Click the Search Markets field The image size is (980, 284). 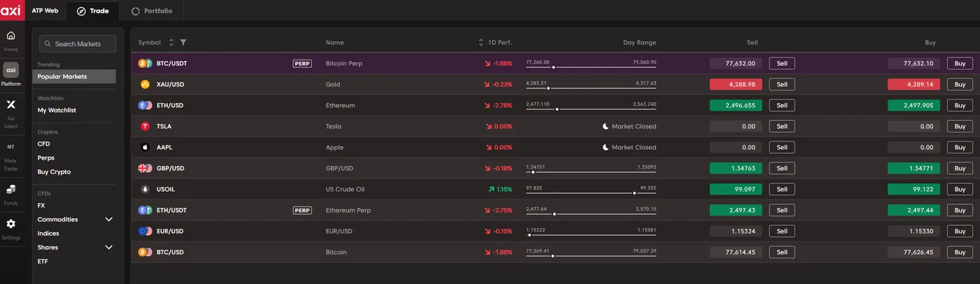pyautogui.click(x=78, y=43)
